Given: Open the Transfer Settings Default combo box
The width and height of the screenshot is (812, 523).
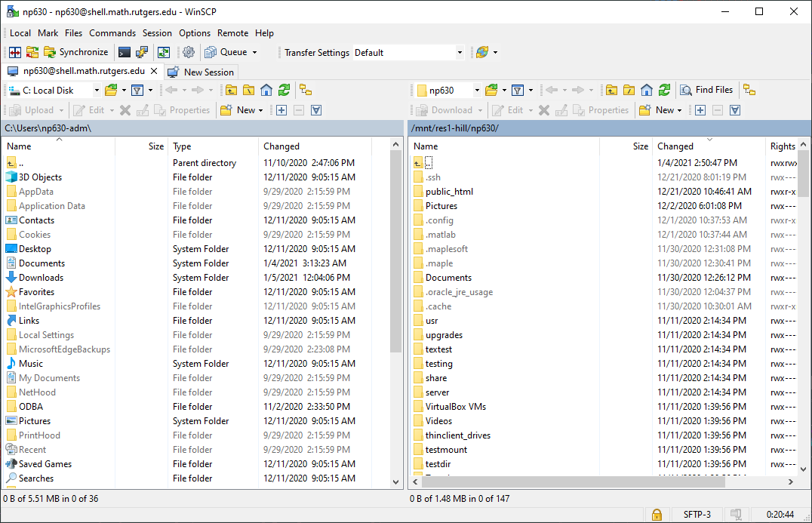Looking at the screenshot, I should pyautogui.click(x=408, y=52).
